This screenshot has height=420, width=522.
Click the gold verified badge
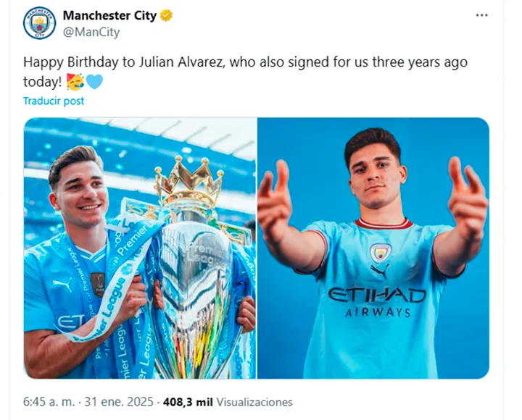[x=165, y=15]
